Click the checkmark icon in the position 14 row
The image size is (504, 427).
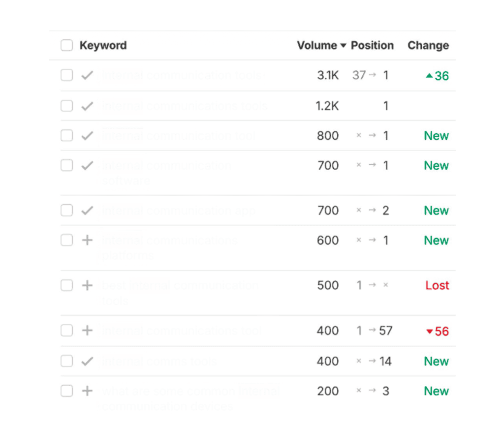pos(87,361)
